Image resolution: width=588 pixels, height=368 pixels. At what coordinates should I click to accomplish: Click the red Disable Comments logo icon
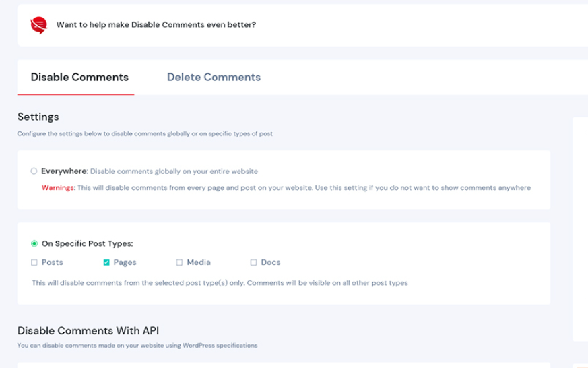click(x=38, y=25)
